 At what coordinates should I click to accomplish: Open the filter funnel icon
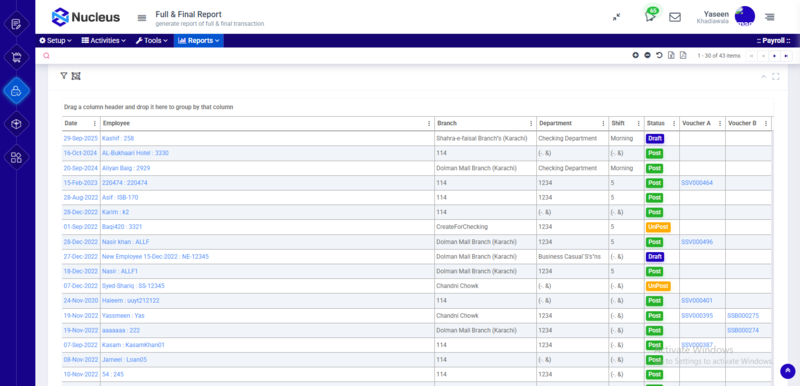[64, 76]
